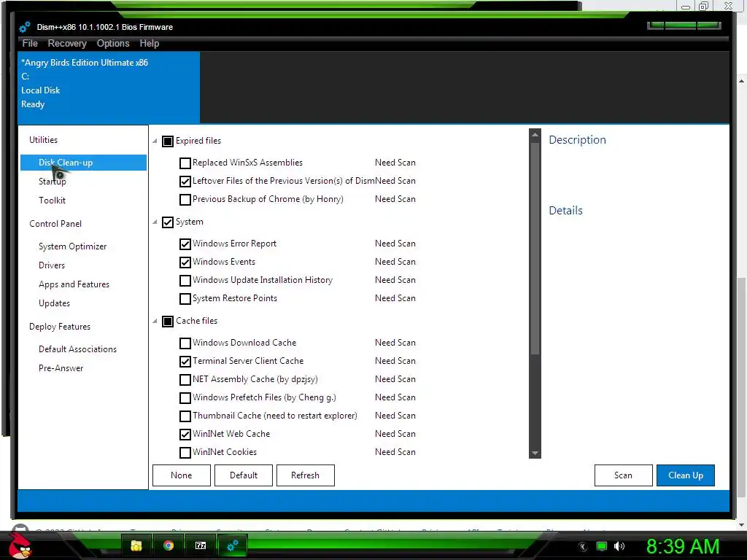Viewport: 747px width, 560px height.
Task: Click the Control Panel heading
Action: pos(55,223)
